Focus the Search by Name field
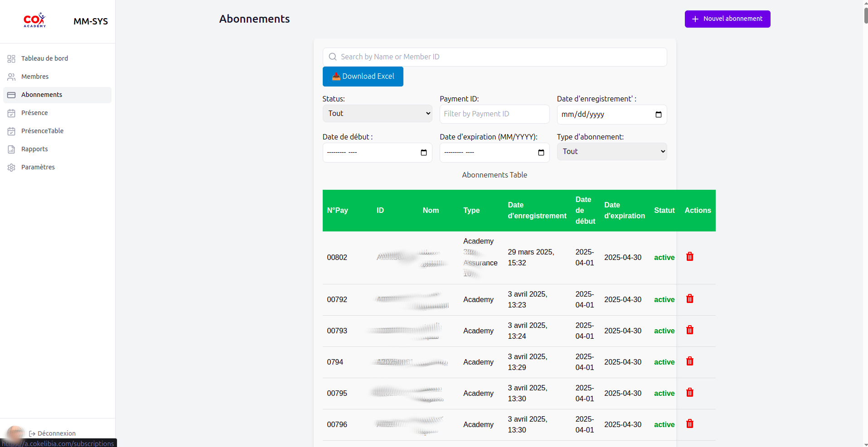 pos(499,57)
